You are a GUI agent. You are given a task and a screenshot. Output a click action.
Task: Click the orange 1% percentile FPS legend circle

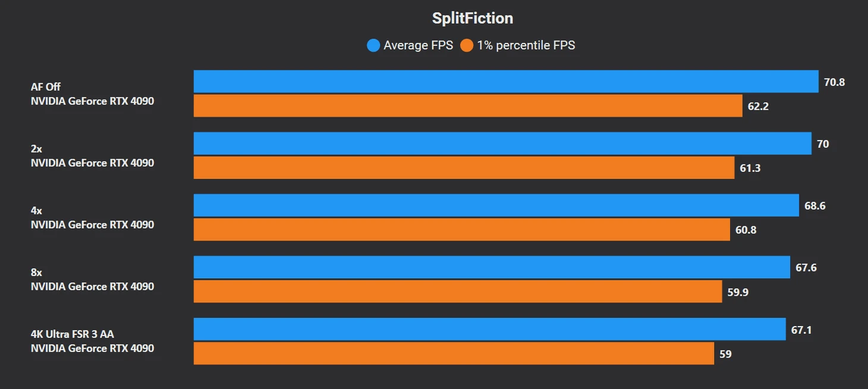467,45
